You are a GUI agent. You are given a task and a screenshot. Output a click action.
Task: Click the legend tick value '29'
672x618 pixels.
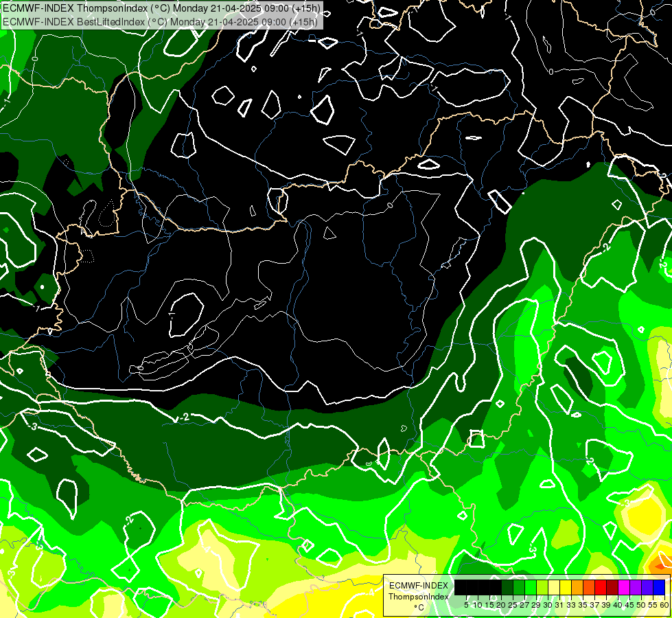(537, 605)
